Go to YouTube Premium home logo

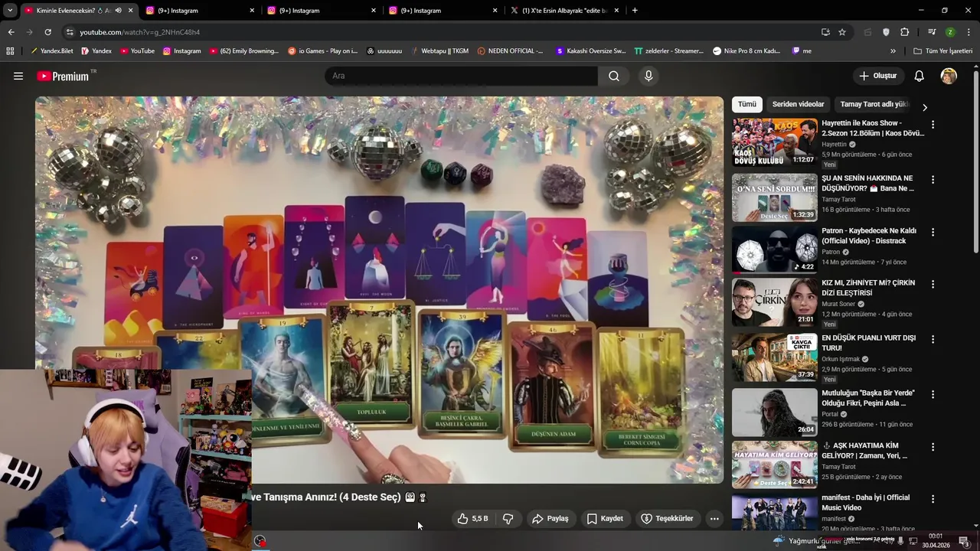pos(63,76)
